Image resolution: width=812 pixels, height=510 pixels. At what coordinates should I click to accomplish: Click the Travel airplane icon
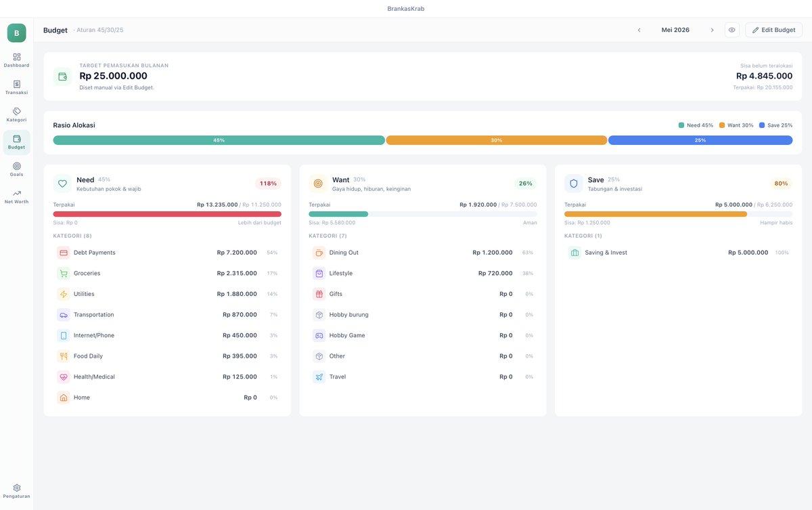pyautogui.click(x=319, y=377)
